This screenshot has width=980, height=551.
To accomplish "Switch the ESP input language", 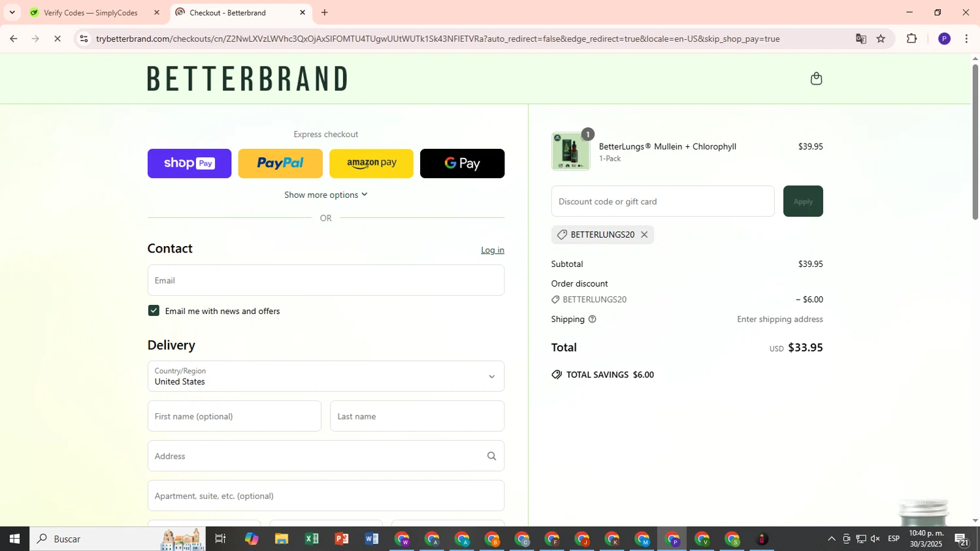I will click(x=894, y=539).
